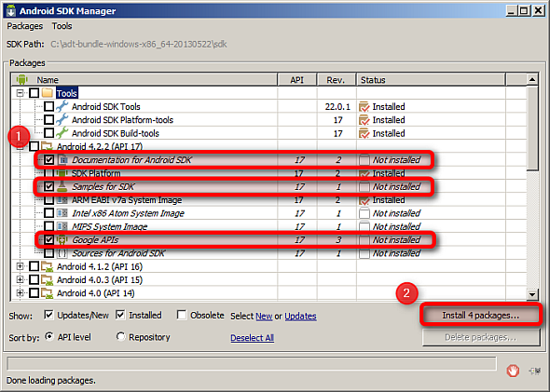Click the Tools folder icon
This screenshot has width=550, height=392.
pos(47,93)
